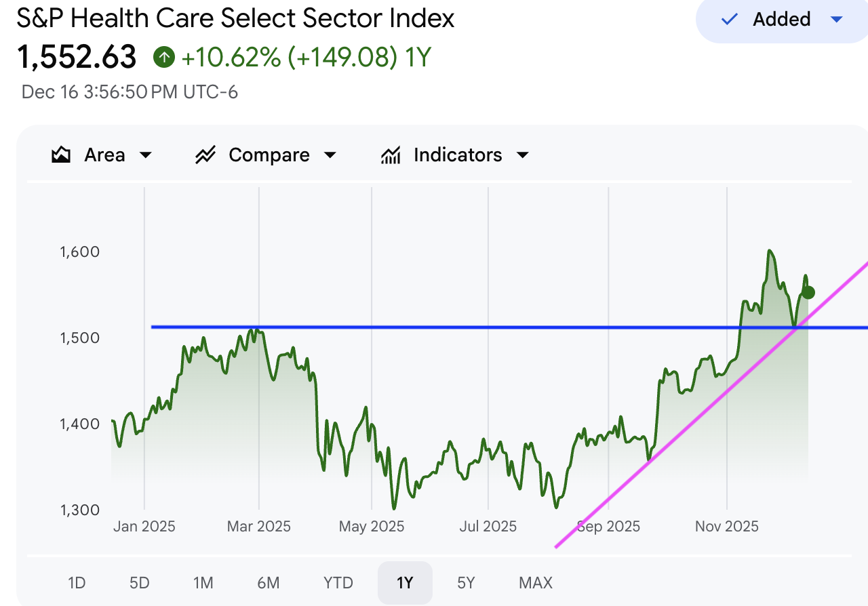Switch to the 6M range

(x=269, y=582)
